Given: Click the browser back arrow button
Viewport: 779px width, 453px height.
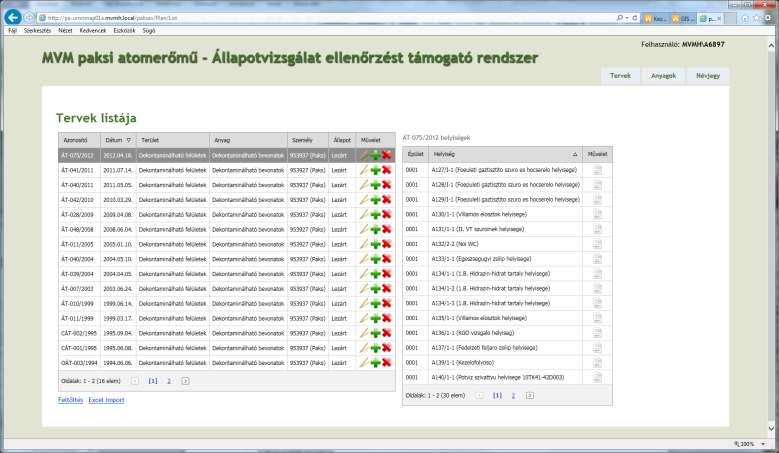Looking at the screenshot, I should click(12, 17).
